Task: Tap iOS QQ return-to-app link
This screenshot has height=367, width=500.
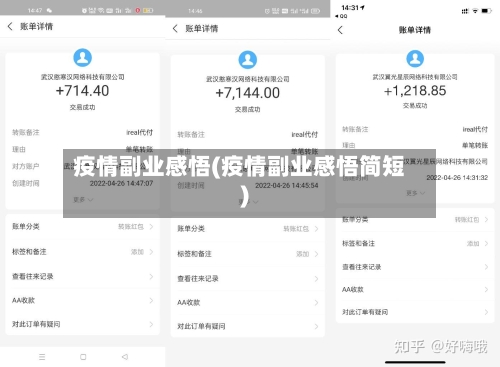Action: click(341, 16)
